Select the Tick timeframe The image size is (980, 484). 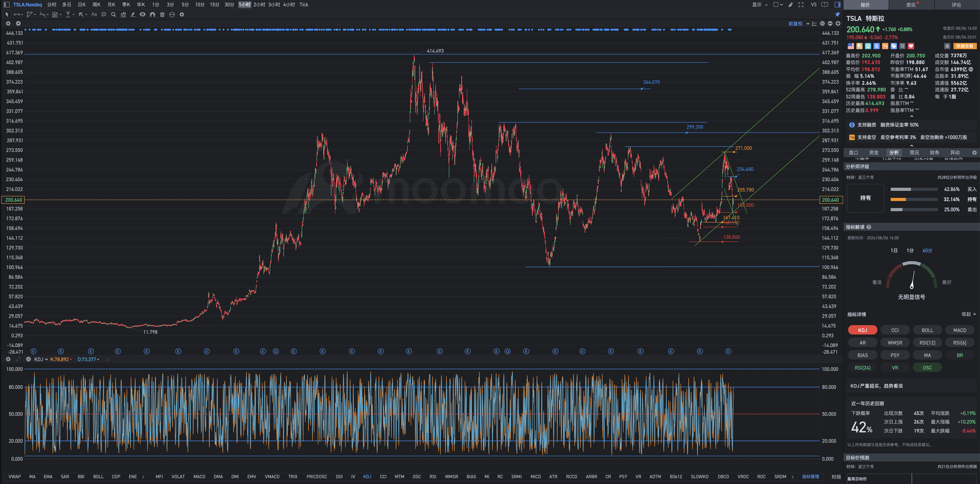(x=304, y=4)
